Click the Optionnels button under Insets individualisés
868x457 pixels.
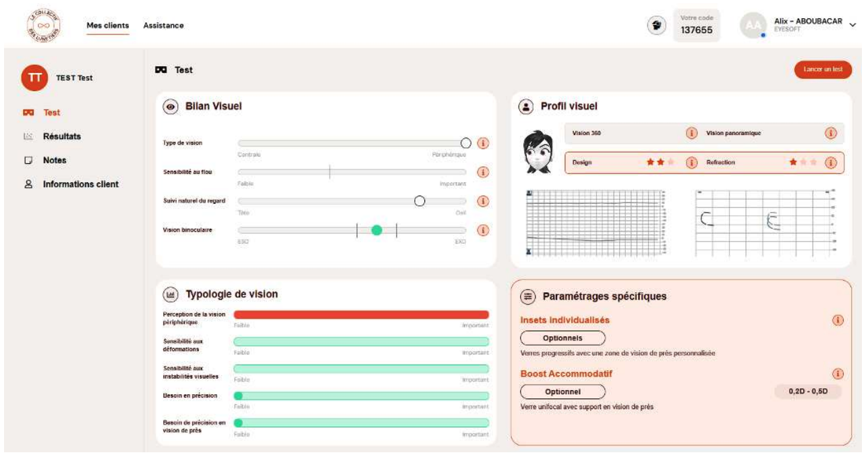point(562,338)
